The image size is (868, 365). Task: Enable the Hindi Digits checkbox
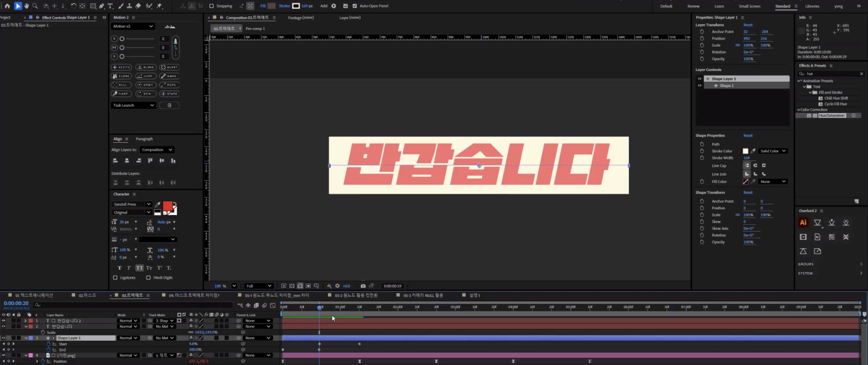tap(148, 278)
